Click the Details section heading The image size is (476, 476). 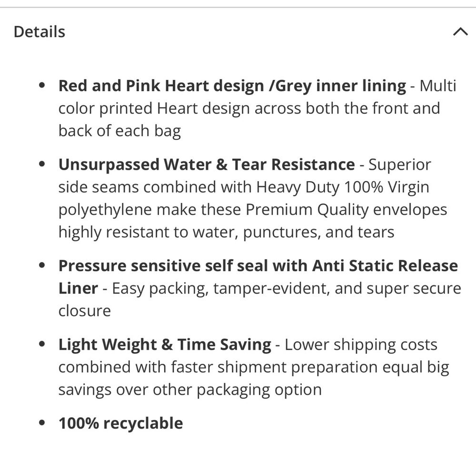click(40, 31)
